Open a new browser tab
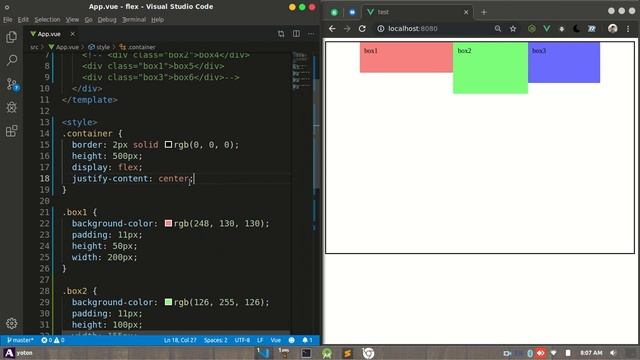The height and width of the screenshot is (360, 640). (484, 12)
